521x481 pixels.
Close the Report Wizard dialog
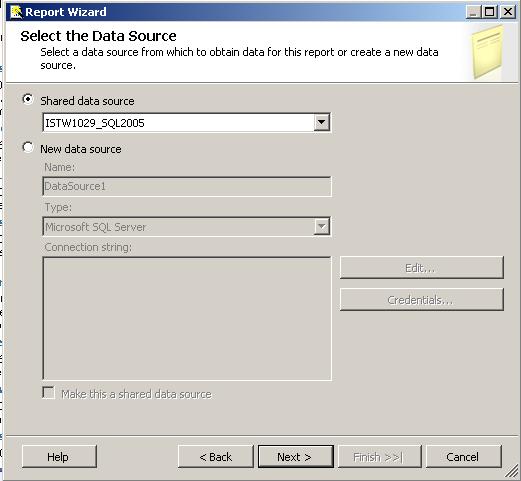(x=508, y=12)
